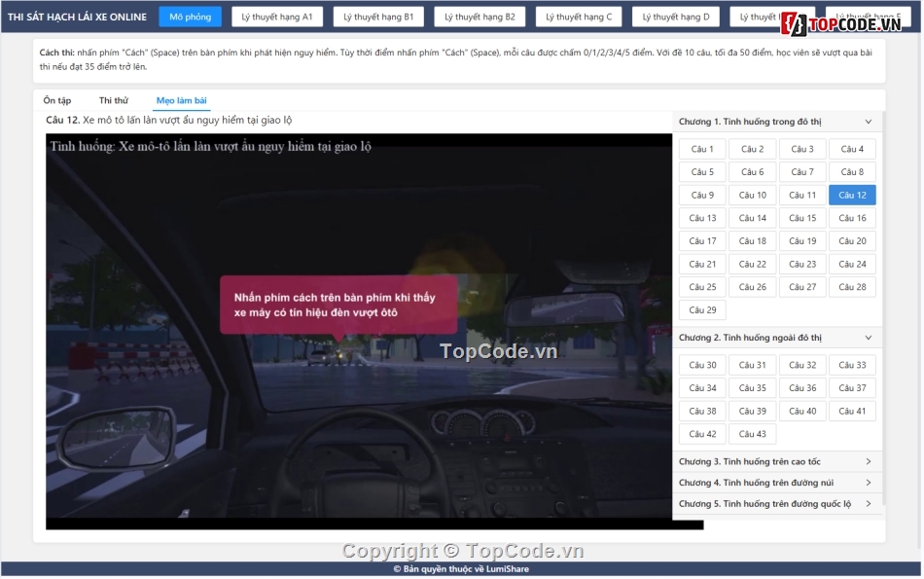This screenshot has width=924, height=579.
Task: Choose question Câu 30
Action: point(702,365)
